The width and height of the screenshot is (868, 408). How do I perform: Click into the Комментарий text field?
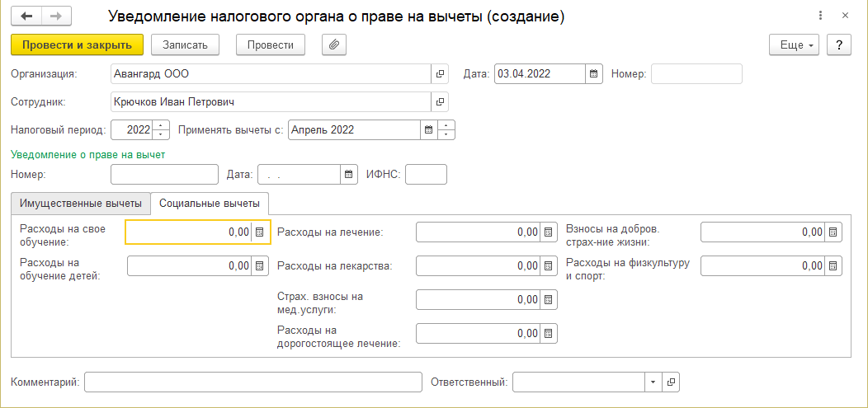(252, 382)
